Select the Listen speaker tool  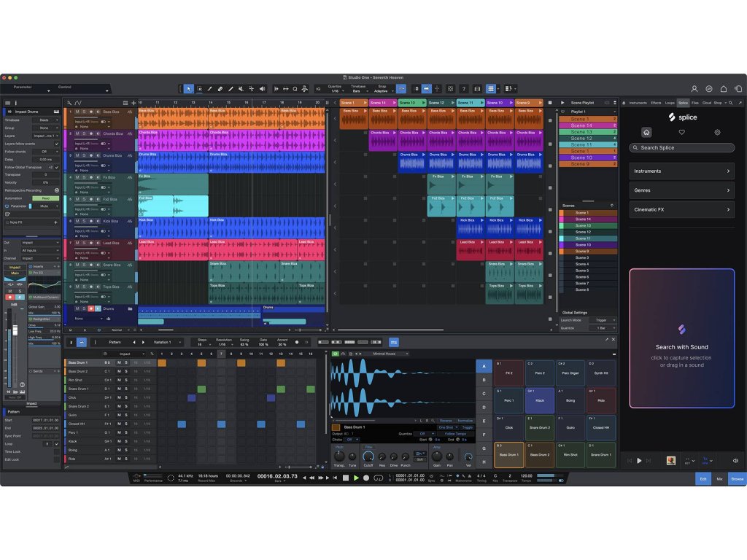tap(262, 88)
